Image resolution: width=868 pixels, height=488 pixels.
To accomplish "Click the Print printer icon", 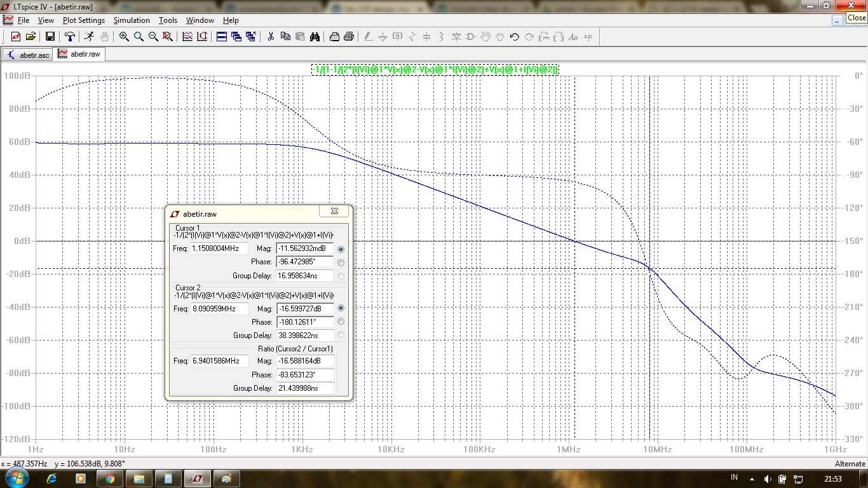I will click(x=349, y=37).
